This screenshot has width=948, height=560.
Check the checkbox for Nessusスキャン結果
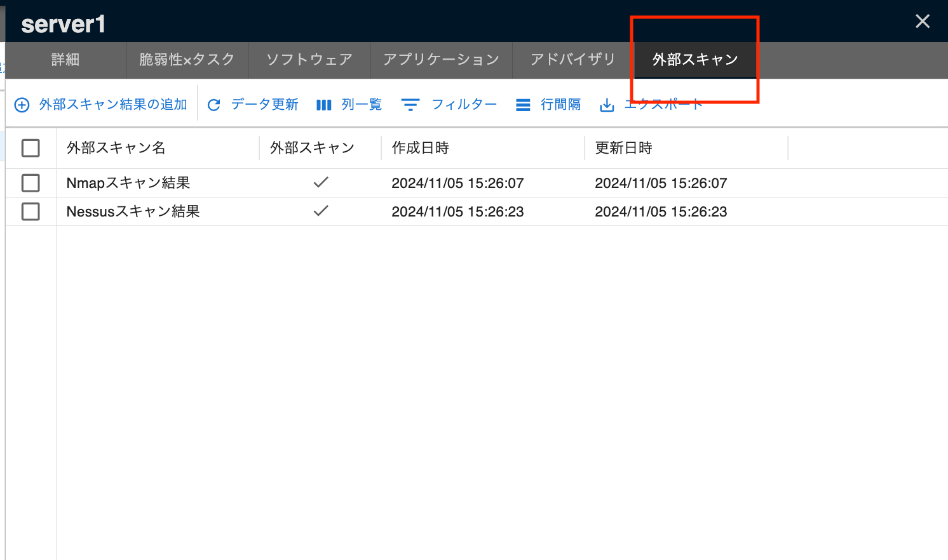click(x=30, y=211)
